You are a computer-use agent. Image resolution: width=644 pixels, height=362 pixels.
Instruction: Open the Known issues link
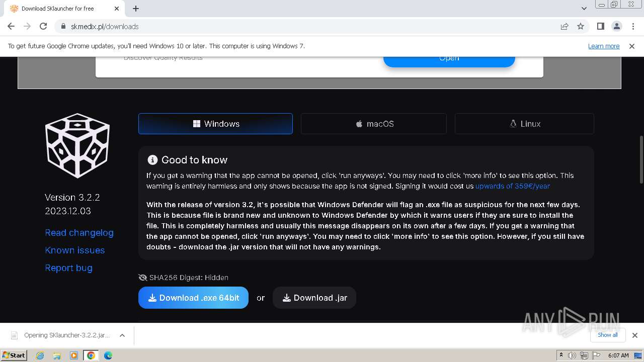[75, 250]
